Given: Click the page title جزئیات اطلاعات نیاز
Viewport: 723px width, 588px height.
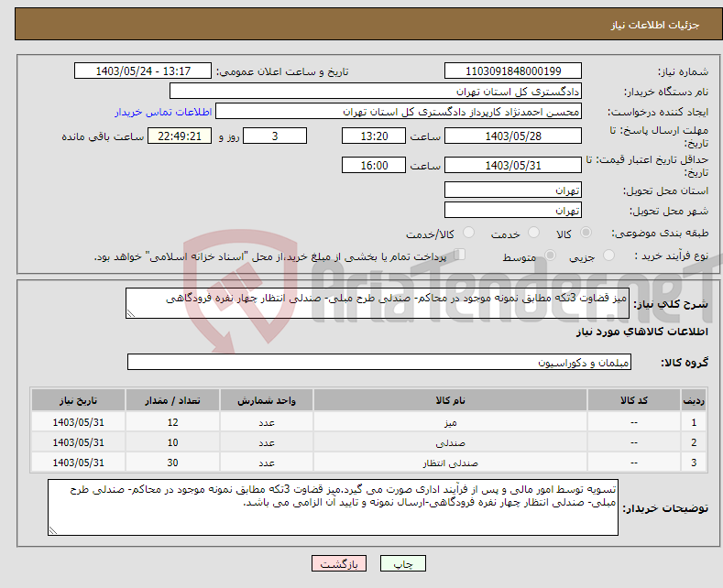Looking at the screenshot, I should click(x=655, y=25).
